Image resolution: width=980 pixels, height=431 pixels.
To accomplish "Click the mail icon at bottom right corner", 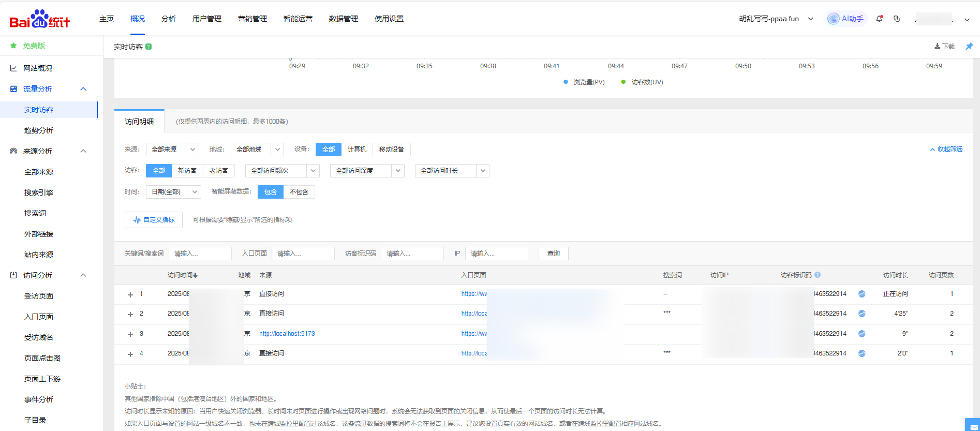I will [973, 425].
